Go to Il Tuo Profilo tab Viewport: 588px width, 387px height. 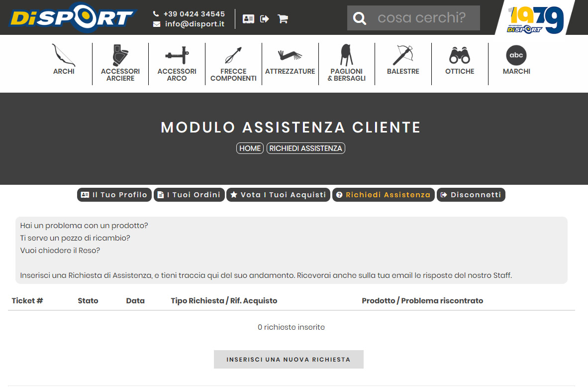point(114,195)
